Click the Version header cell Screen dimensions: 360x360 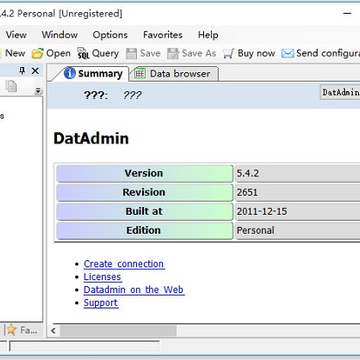(x=144, y=173)
